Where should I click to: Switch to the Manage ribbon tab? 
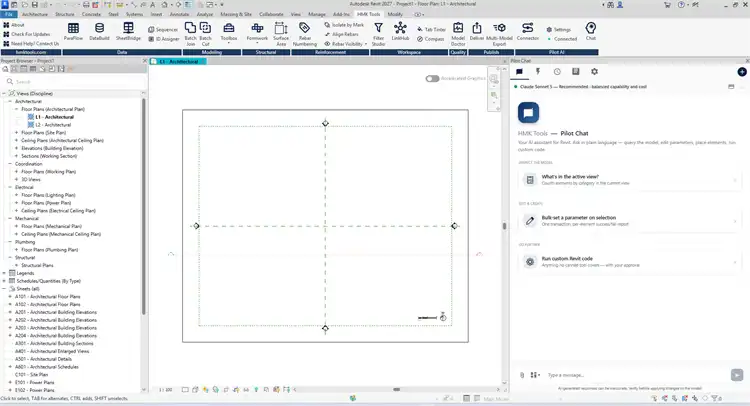tap(317, 14)
